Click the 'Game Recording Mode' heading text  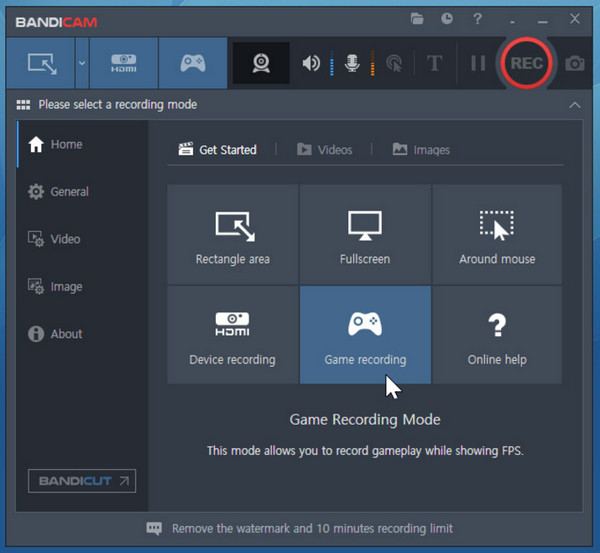click(365, 419)
